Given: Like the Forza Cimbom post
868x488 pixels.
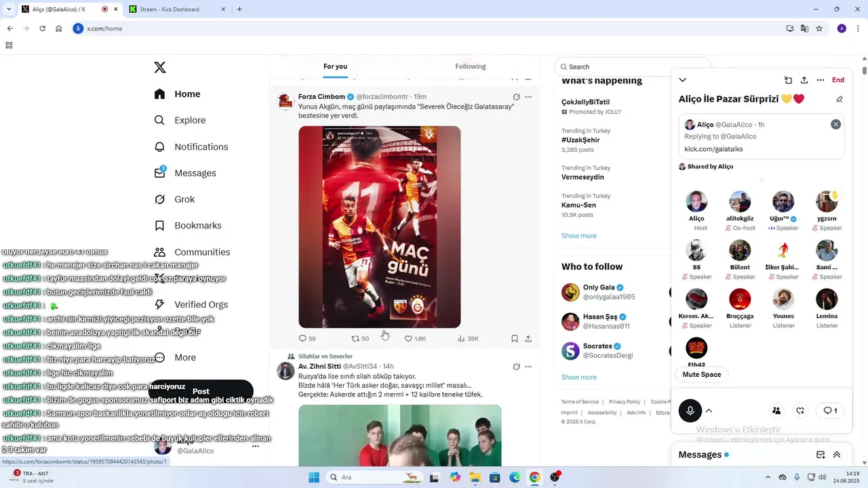Looking at the screenshot, I should [415, 338].
